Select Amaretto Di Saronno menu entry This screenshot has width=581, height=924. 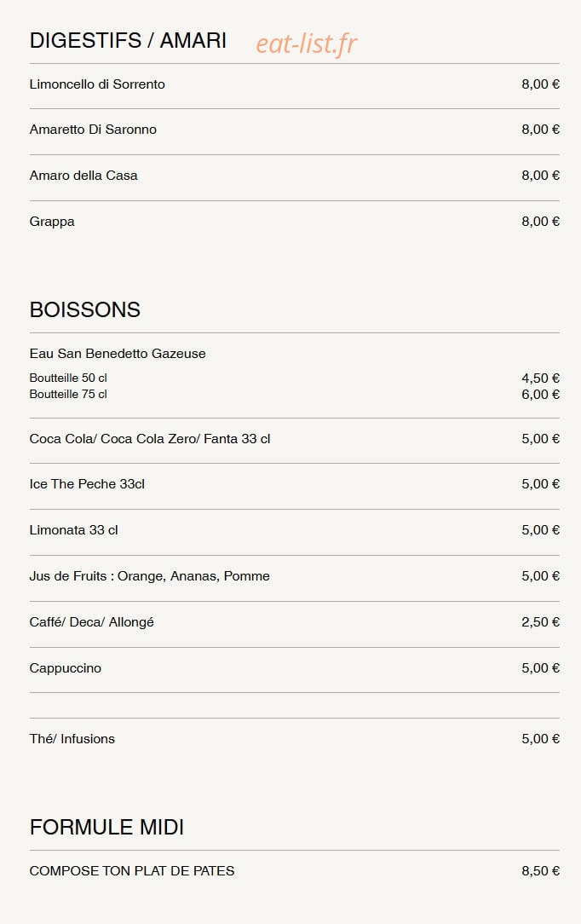coord(93,130)
